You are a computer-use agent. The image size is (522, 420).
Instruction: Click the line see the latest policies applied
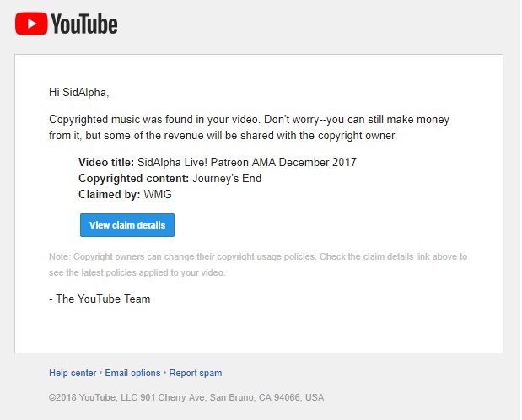tap(137, 272)
